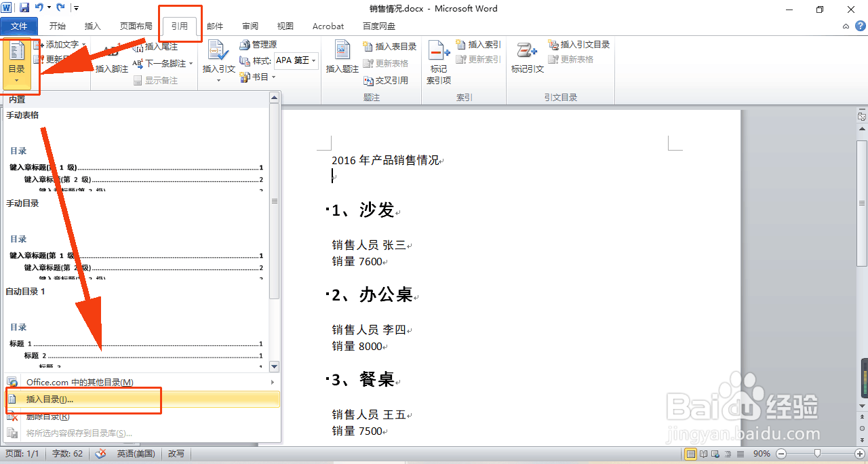Click the proofing errors check icon in status bar
The image size is (868, 464).
[100, 454]
